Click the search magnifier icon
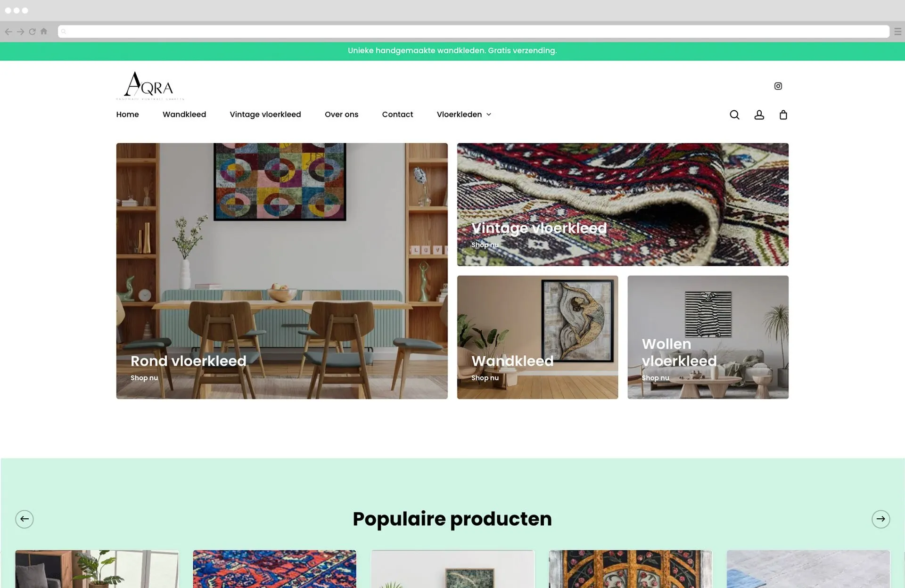 (x=734, y=114)
